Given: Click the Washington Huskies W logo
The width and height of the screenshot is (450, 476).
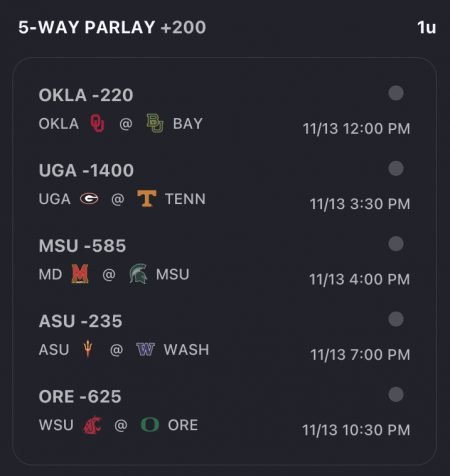Looking at the screenshot, I should coord(146,349).
